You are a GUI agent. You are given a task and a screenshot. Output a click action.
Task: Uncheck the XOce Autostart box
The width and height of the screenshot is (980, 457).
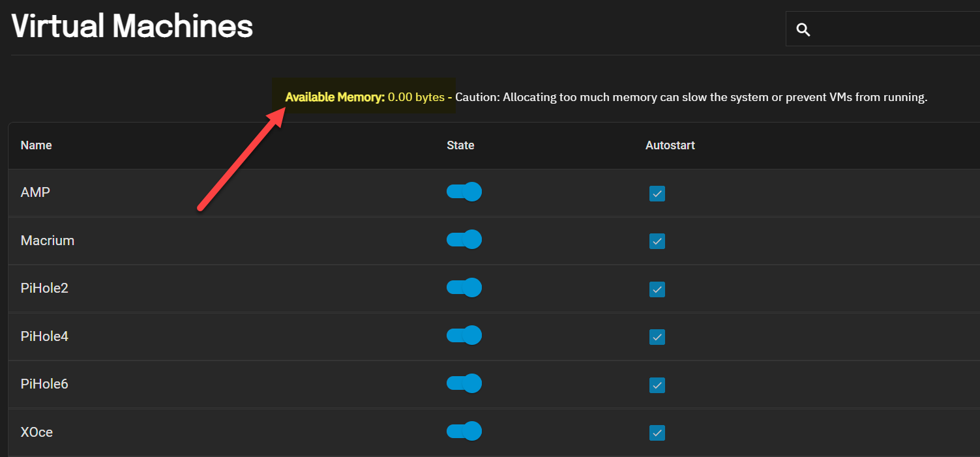657,433
